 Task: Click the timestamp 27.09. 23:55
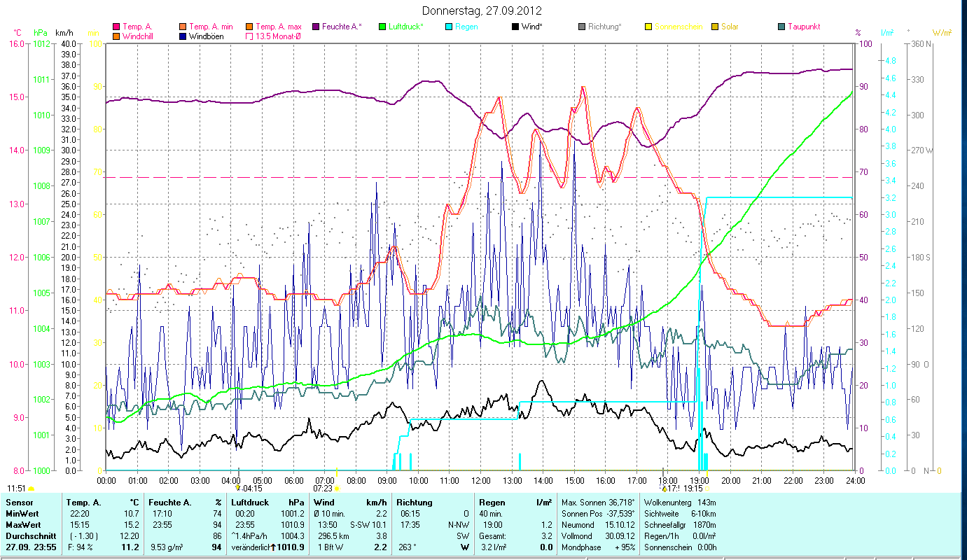[30, 547]
